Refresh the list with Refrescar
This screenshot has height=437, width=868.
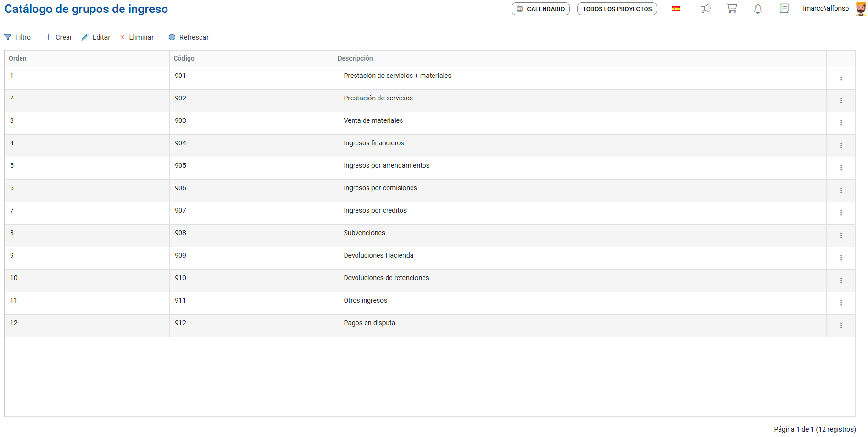(189, 37)
